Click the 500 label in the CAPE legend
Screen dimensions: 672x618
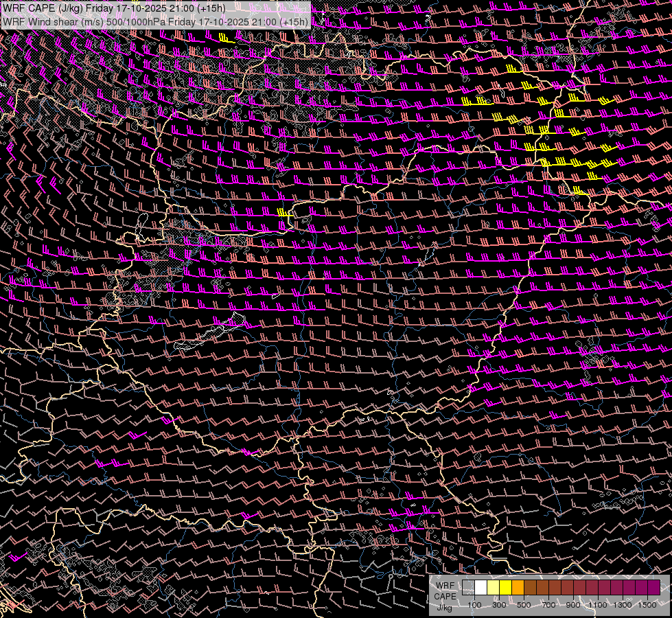(x=524, y=605)
